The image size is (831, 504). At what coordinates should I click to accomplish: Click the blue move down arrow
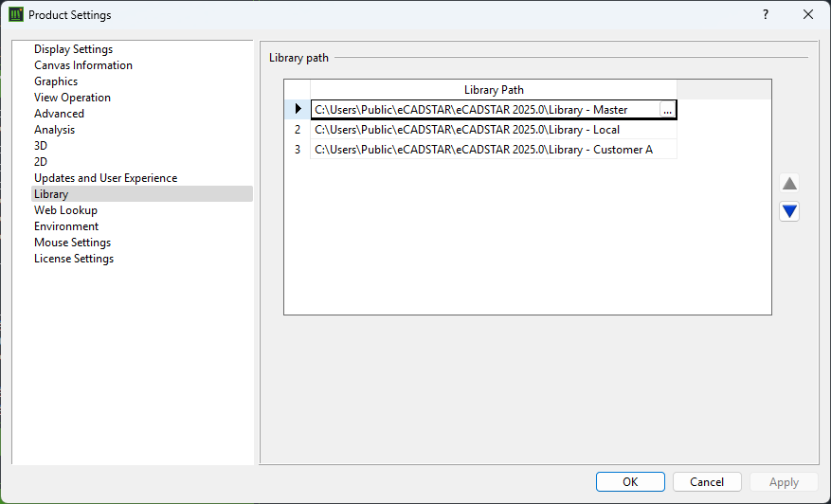(x=789, y=211)
